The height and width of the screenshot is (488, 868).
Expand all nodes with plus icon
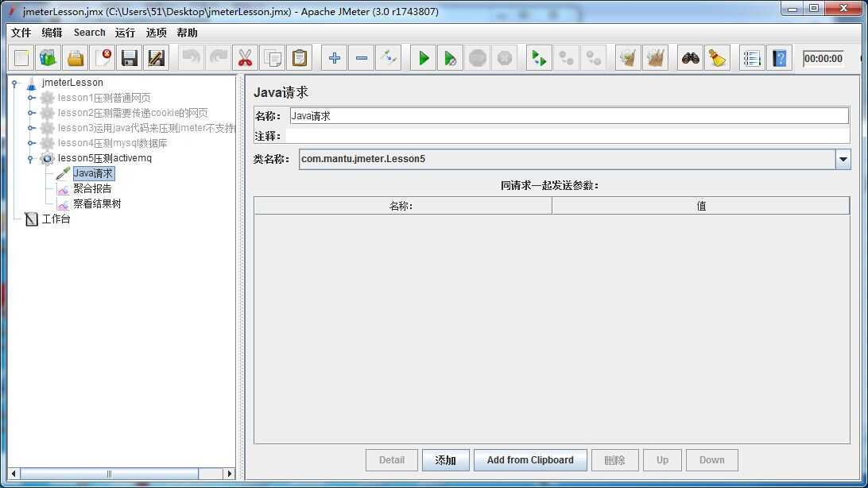335,58
